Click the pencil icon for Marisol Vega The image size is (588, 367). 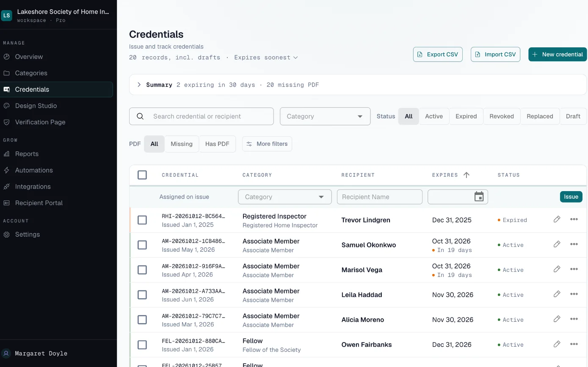pos(557,269)
